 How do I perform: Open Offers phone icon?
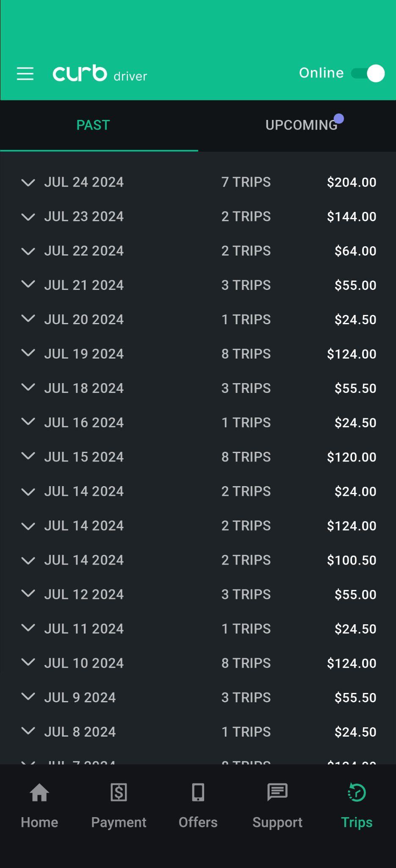click(198, 793)
